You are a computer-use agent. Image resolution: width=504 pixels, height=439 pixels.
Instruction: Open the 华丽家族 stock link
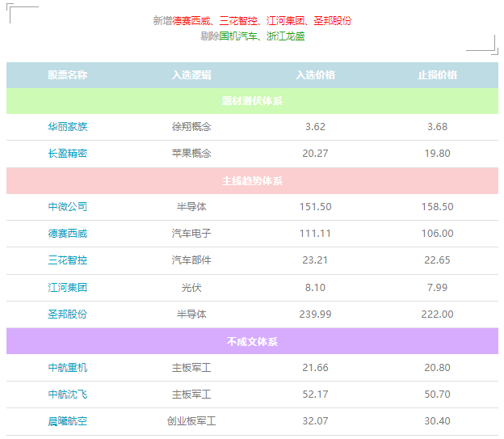68,126
